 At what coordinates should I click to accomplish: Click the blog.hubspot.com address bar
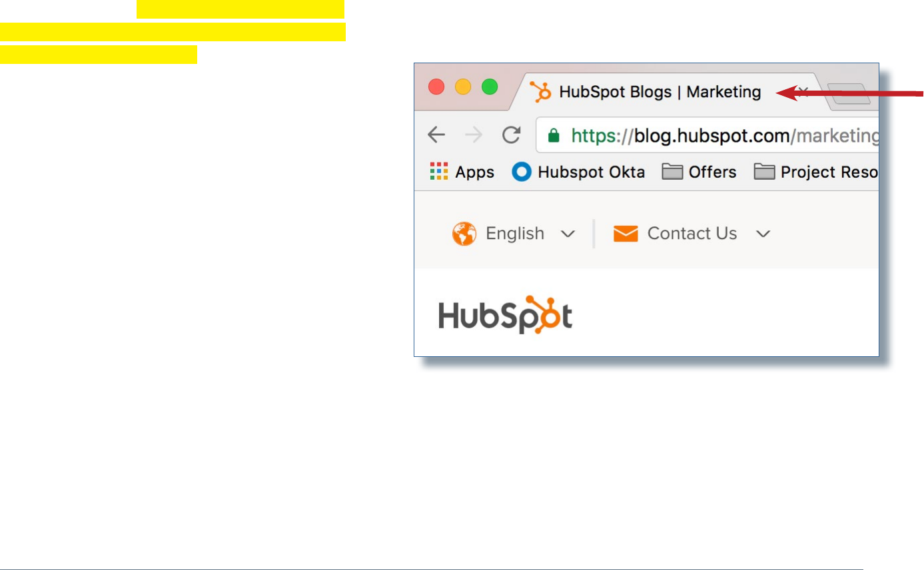707,136
